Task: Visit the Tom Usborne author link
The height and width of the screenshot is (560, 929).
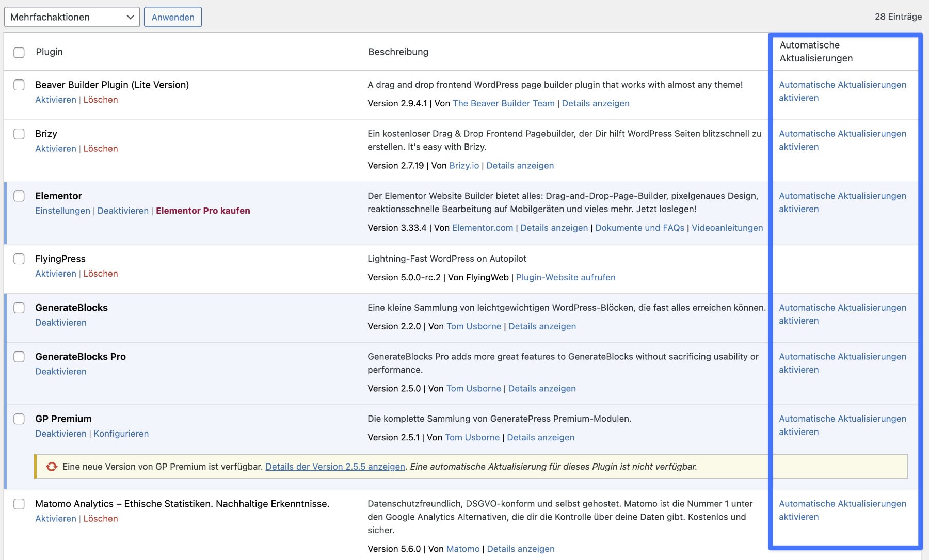Action: pyautogui.click(x=473, y=326)
